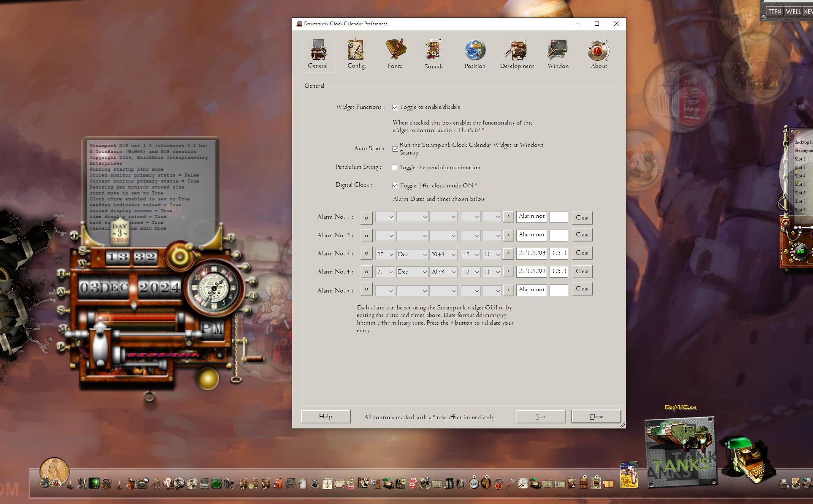Click the DAY 3 Tuesday tag on widget
This screenshot has height=504, width=813.
click(x=120, y=232)
